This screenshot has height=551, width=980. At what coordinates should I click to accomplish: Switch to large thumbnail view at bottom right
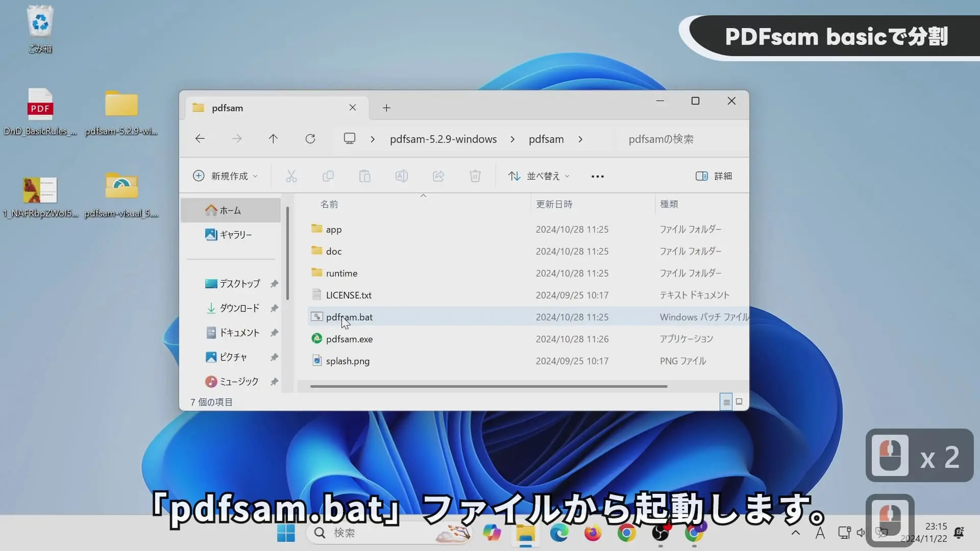click(739, 402)
